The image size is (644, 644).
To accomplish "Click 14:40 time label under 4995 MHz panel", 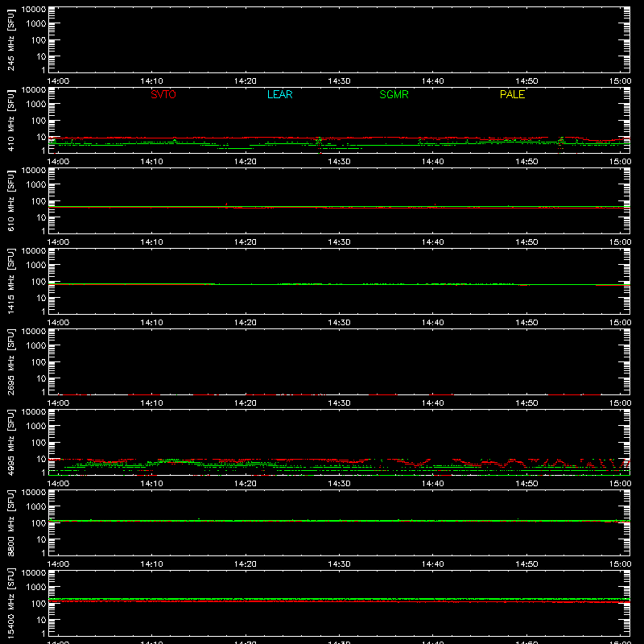I will (432, 484).
